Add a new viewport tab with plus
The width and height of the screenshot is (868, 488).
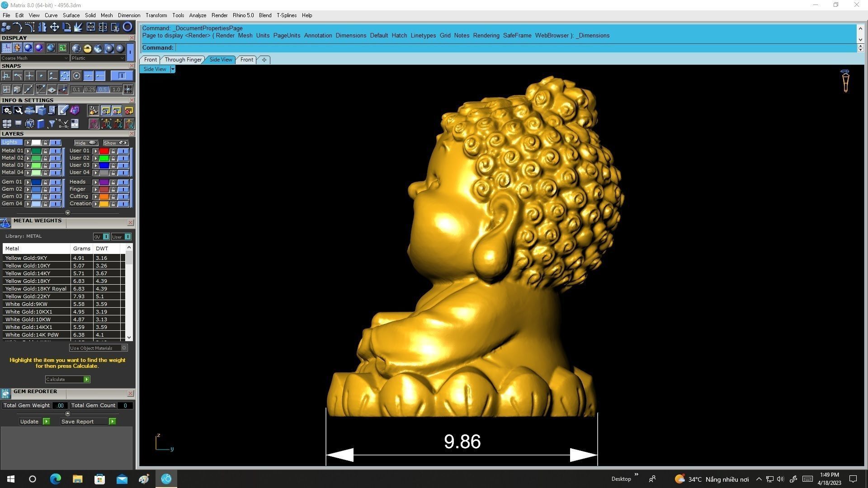tap(264, 60)
